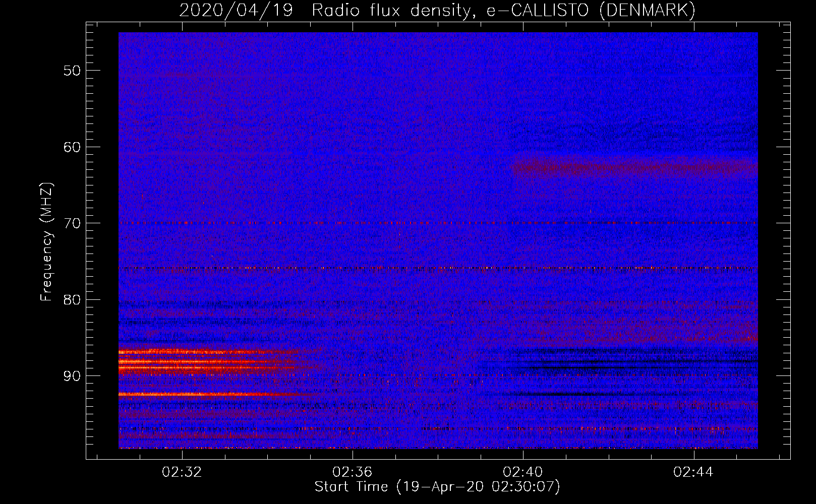Click the 02:44 time tick label
Viewport: 816px width, 504px height.
(x=694, y=472)
